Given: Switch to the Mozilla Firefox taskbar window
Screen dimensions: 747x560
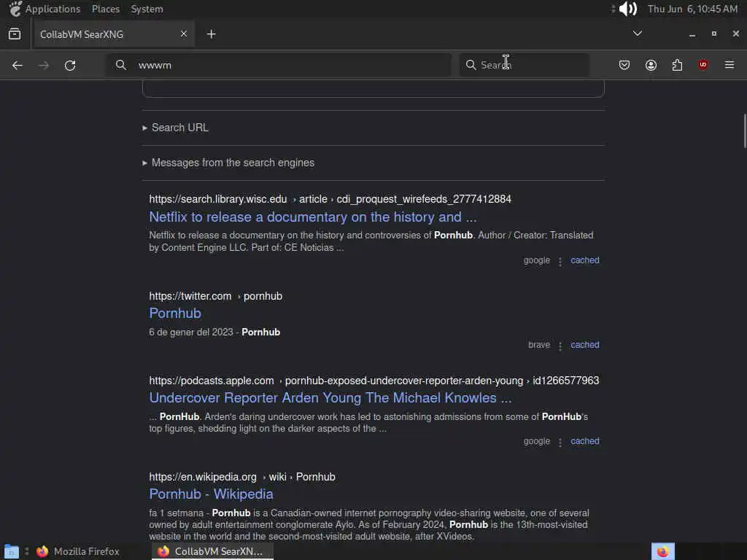Looking at the screenshot, I should (77, 551).
